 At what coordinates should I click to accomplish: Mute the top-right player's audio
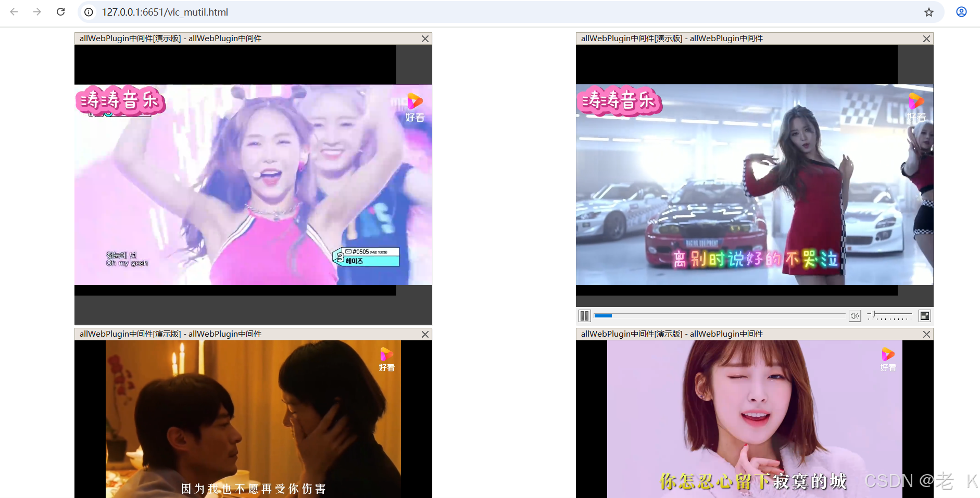(x=855, y=316)
